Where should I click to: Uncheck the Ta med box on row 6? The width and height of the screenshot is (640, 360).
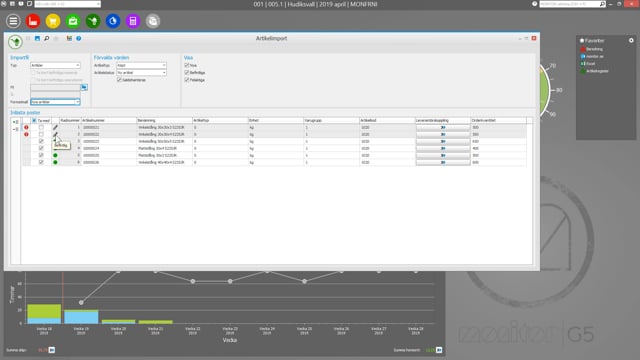41,162
